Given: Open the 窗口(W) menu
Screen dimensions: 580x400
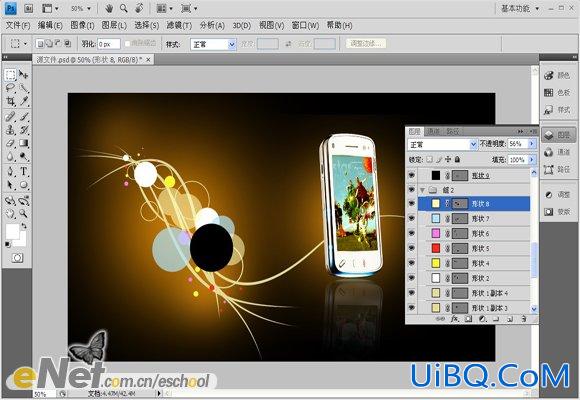Looking at the screenshot, I should pyautogui.click(x=305, y=26).
